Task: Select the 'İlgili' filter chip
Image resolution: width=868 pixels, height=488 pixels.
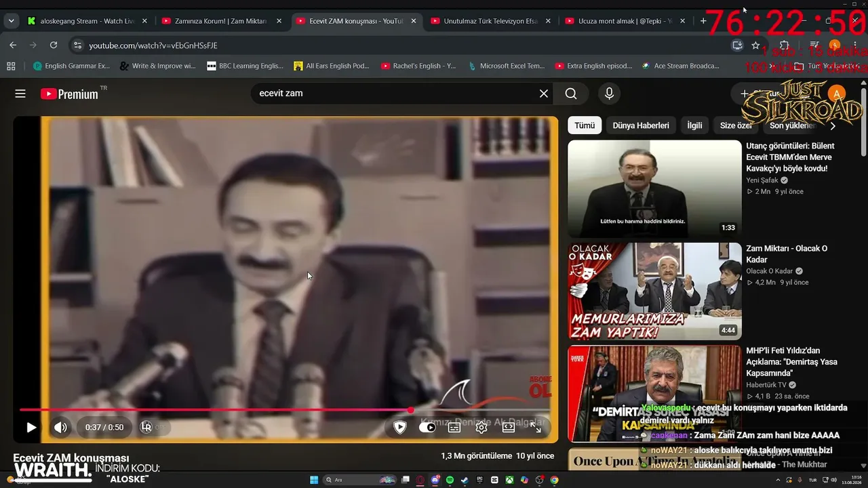Action: (694, 125)
